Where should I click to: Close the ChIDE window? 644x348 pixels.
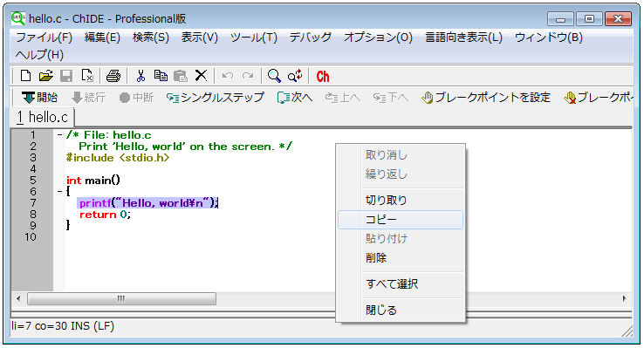(x=618, y=19)
